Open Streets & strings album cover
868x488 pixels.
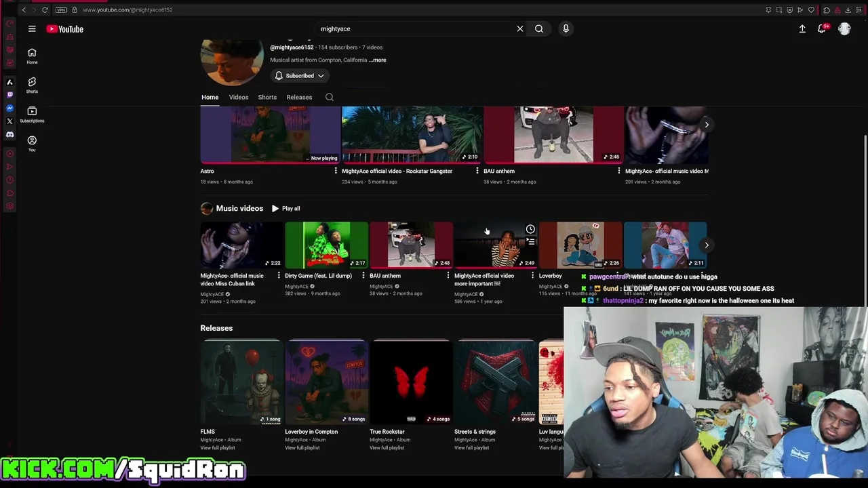pyautogui.click(x=495, y=382)
